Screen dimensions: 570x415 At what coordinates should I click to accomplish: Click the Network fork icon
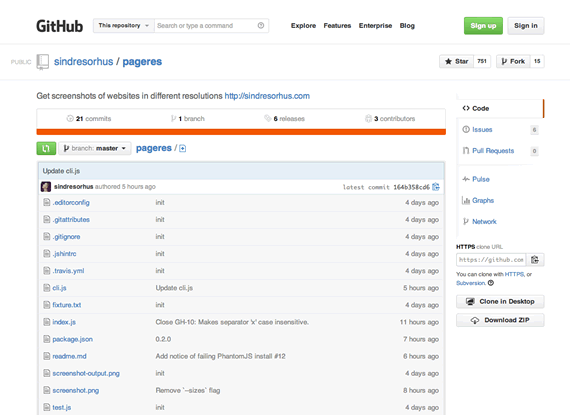coord(466,221)
